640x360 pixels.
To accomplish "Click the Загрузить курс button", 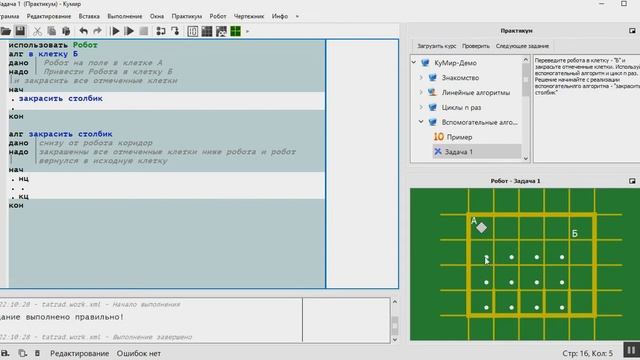I will [436, 46].
